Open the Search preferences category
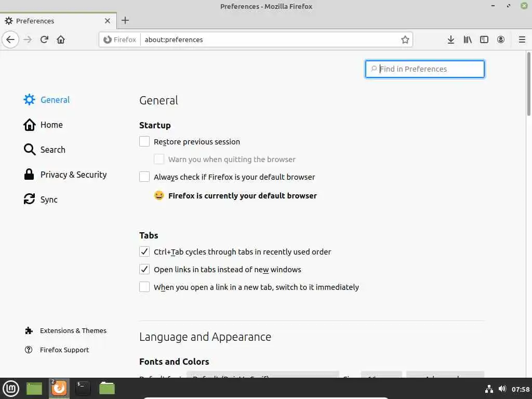 click(x=53, y=150)
